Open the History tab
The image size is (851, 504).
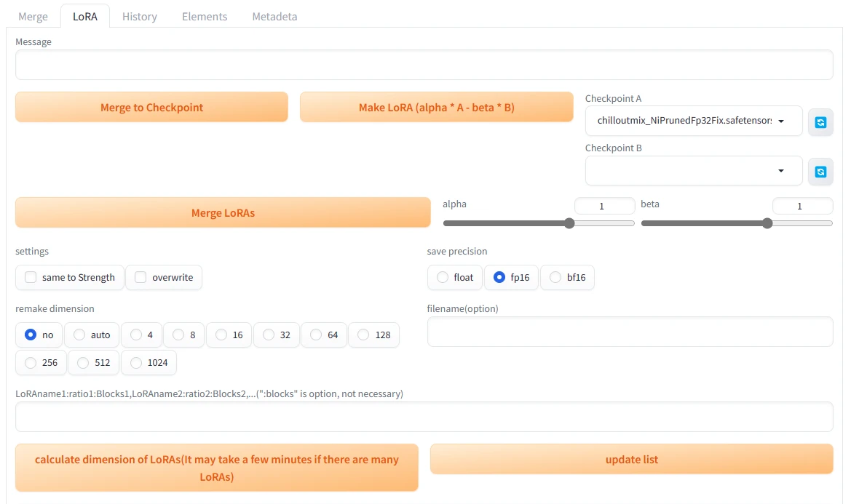(140, 16)
